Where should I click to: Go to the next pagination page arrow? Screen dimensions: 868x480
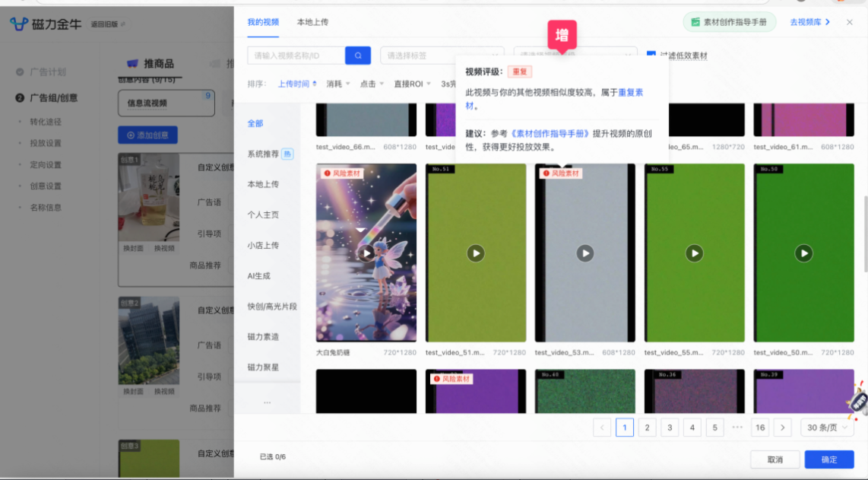click(782, 428)
